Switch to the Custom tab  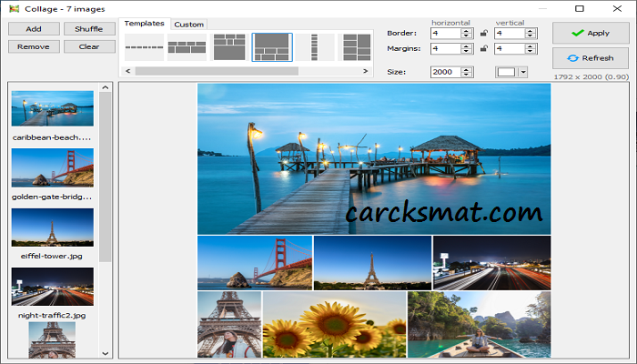point(189,25)
